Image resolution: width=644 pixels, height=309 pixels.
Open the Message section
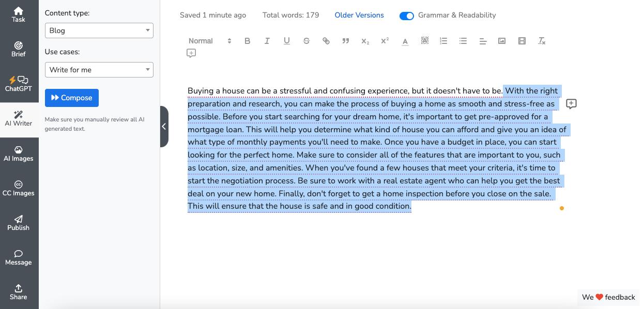pyautogui.click(x=19, y=257)
